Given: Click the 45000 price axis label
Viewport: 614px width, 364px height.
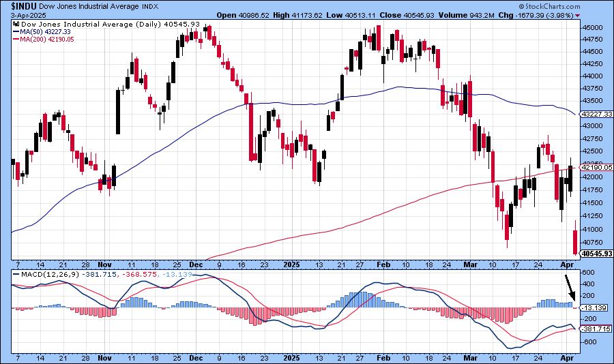Looking at the screenshot, I should (x=592, y=28).
